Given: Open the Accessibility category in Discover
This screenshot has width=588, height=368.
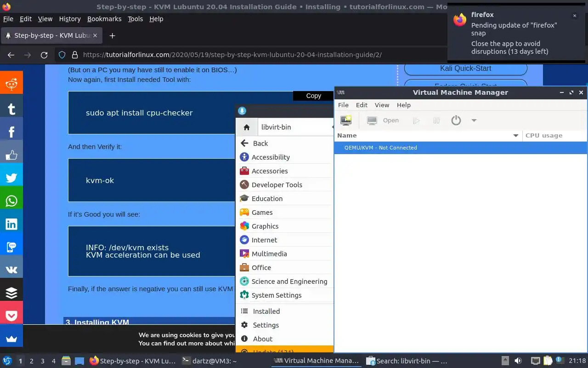Looking at the screenshot, I should 284,157.
